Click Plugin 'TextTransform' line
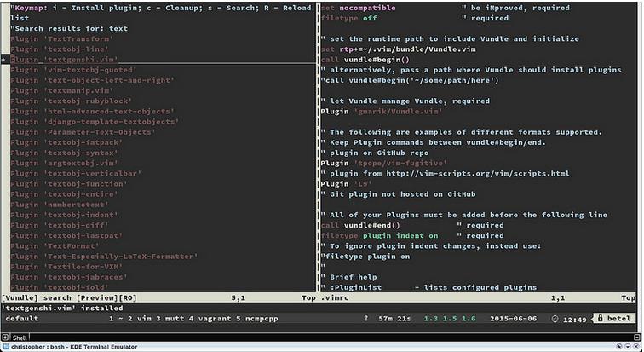644x352 pixels. click(x=61, y=39)
